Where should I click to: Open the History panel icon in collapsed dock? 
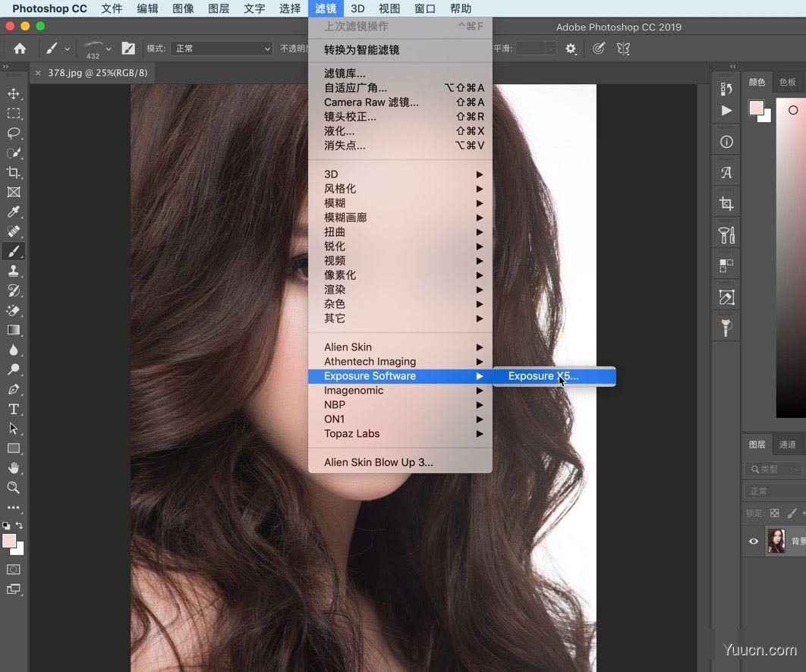tap(726, 89)
